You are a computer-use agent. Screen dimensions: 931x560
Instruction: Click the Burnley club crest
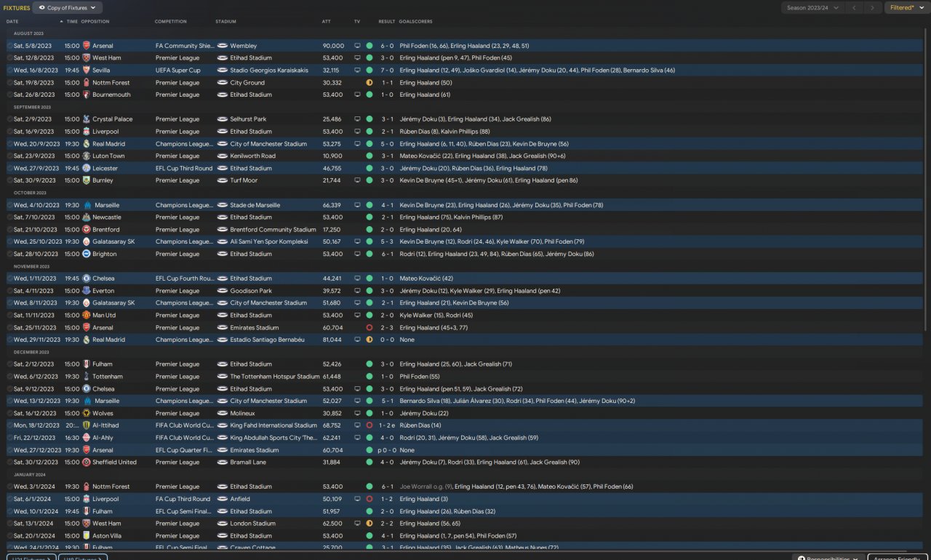tap(87, 180)
